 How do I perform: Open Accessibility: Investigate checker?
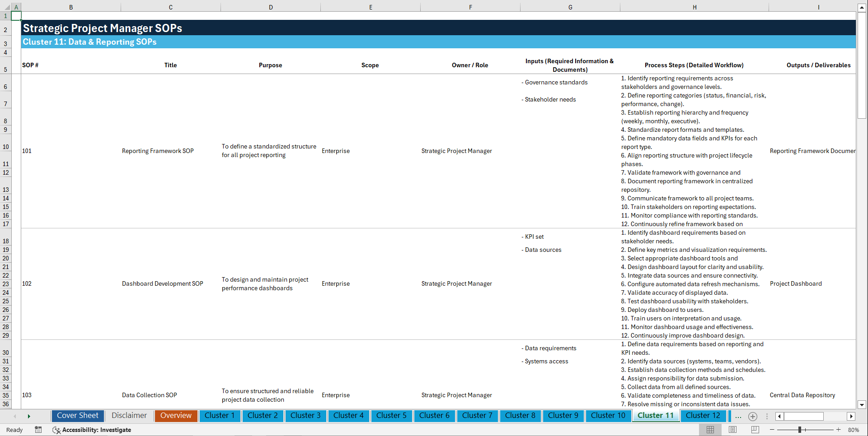[x=92, y=430]
